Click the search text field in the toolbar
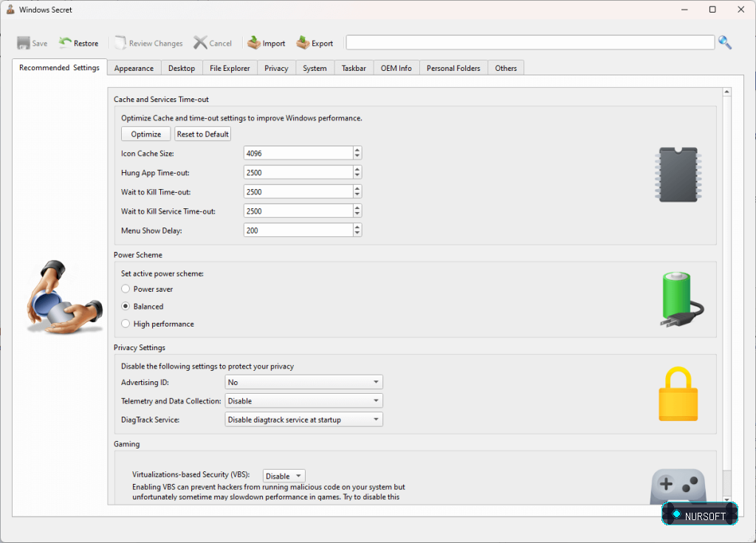Screen dimensions: 756x543 (x=530, y=42)
